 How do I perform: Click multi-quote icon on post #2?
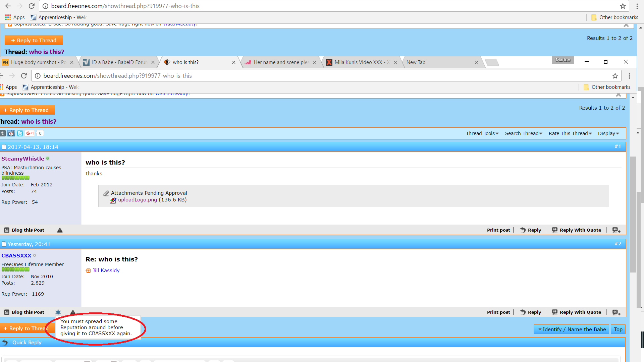[x=616, y=312]
